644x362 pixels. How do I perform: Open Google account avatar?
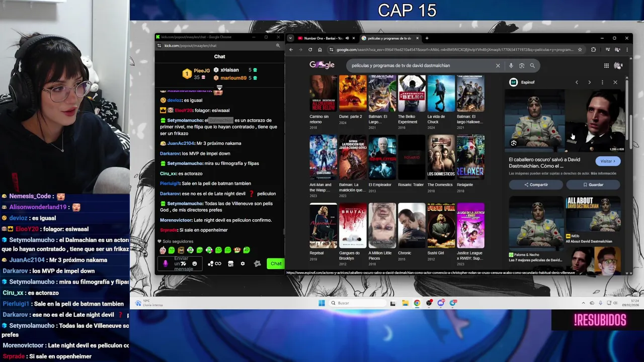(x=618, y=65)
